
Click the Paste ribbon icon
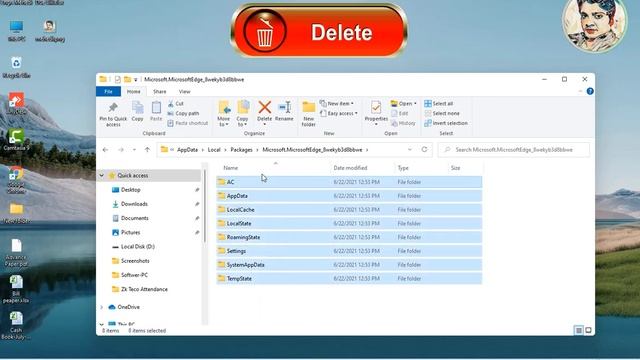[x=156, y=108]
